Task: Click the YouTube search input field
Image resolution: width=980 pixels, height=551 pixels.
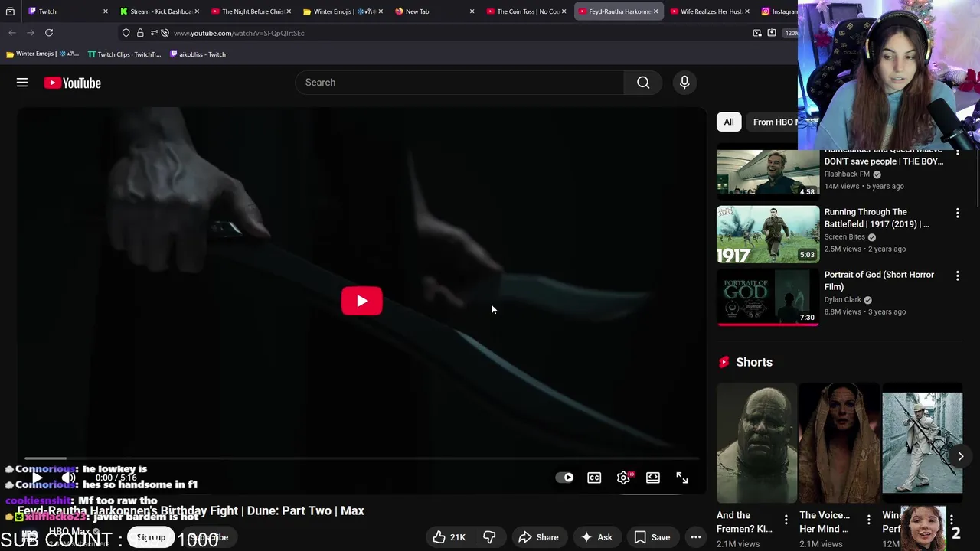Action: pyautogui.click(x=459, y=83)
